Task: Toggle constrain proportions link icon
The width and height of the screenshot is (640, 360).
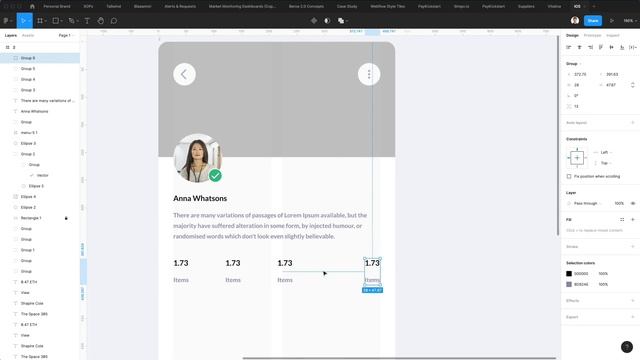Action: pos(633,85)
